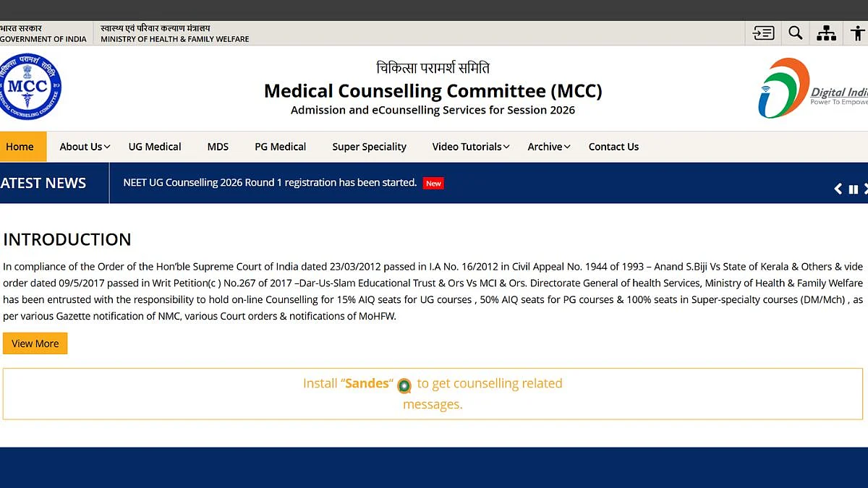Show previous news item arrow

coord(838,189)
